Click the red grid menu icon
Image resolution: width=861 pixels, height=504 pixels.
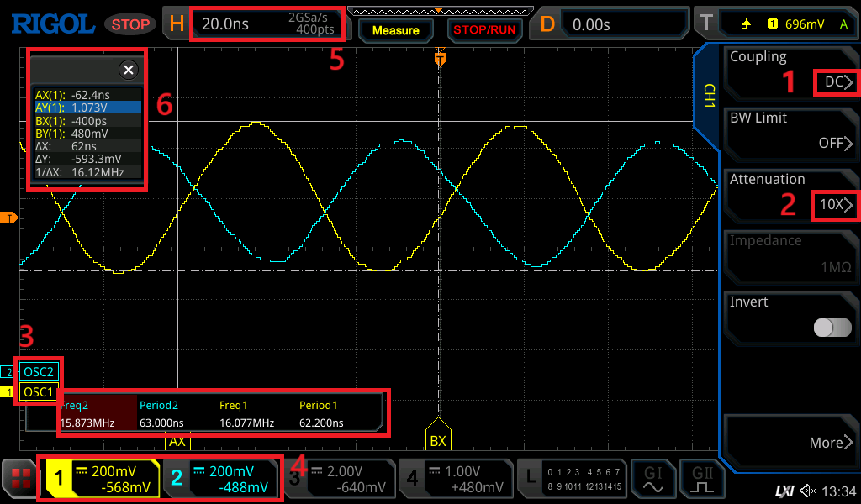(x=19, y=480)
